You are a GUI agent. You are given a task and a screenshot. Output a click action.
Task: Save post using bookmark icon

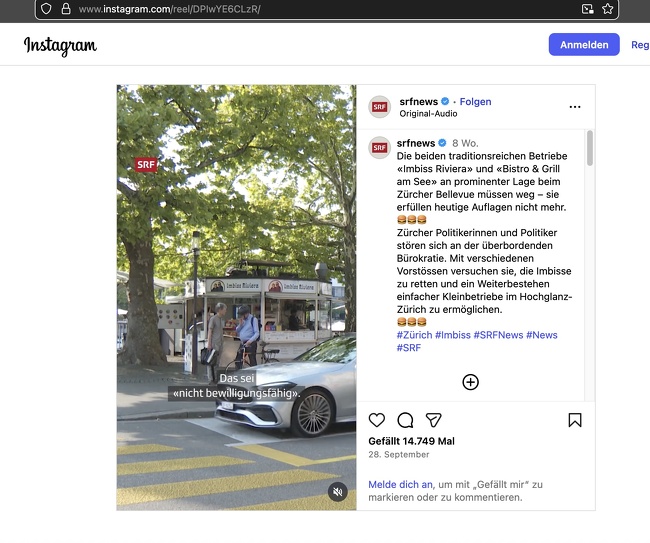tap(575, 420)
